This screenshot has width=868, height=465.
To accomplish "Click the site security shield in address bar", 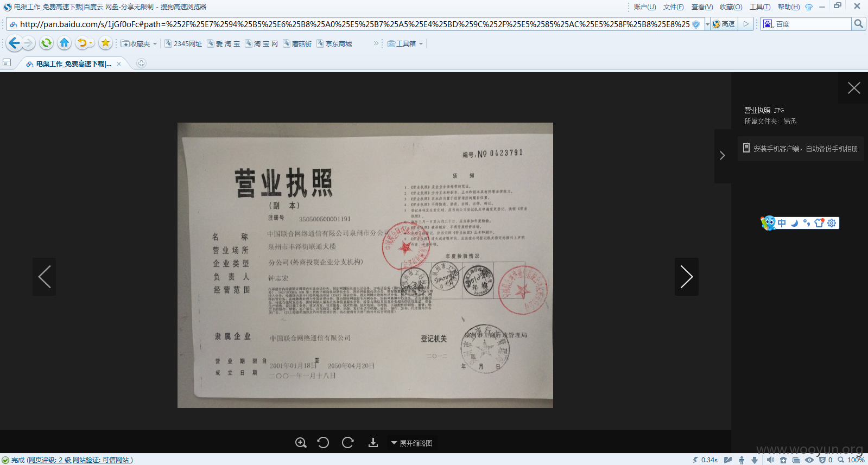I will (x=696, y=24).
